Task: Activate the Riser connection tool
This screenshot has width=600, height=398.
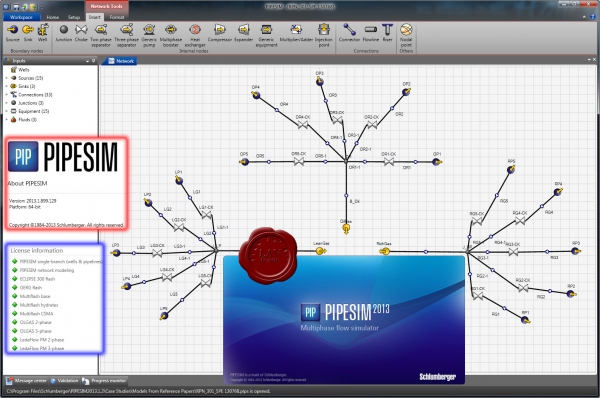Action: (387, 33)
